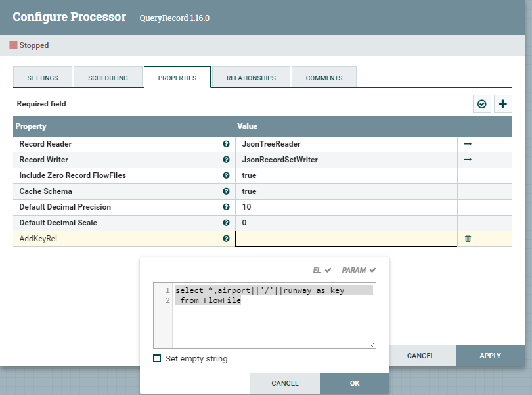Cancel the value editor popup
Image resolution: width=532 pixels, height=395 pixels.
pyautogui.click(x=285, y=383)
